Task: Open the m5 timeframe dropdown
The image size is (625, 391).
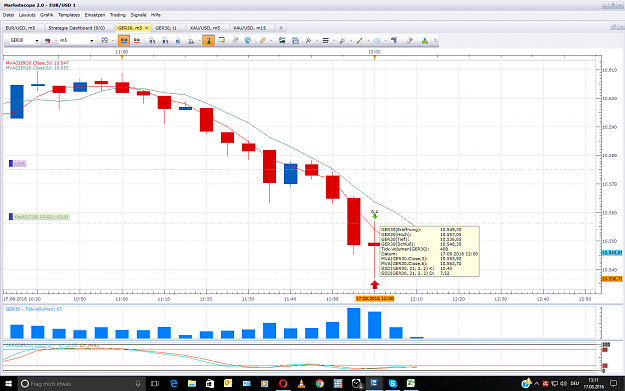Action: (92, 41)
